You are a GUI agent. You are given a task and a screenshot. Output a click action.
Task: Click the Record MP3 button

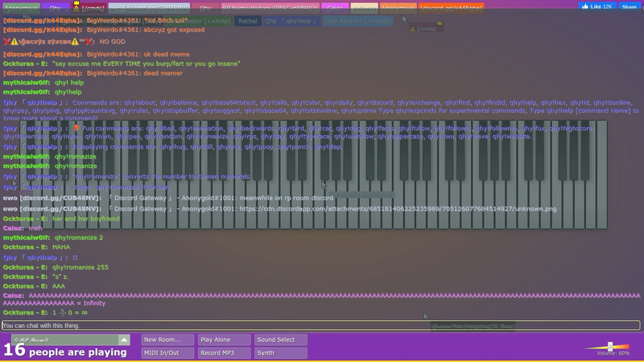224,352
